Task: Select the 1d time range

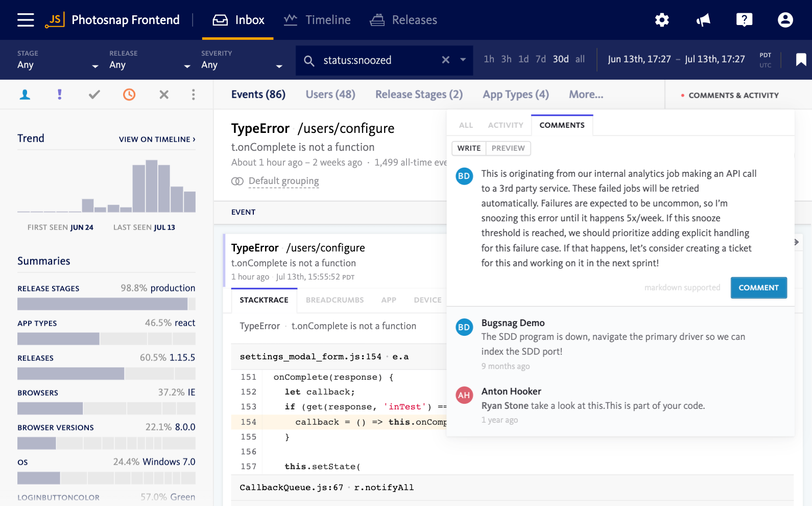Action: pyautogui.click(x=523, y=59)
